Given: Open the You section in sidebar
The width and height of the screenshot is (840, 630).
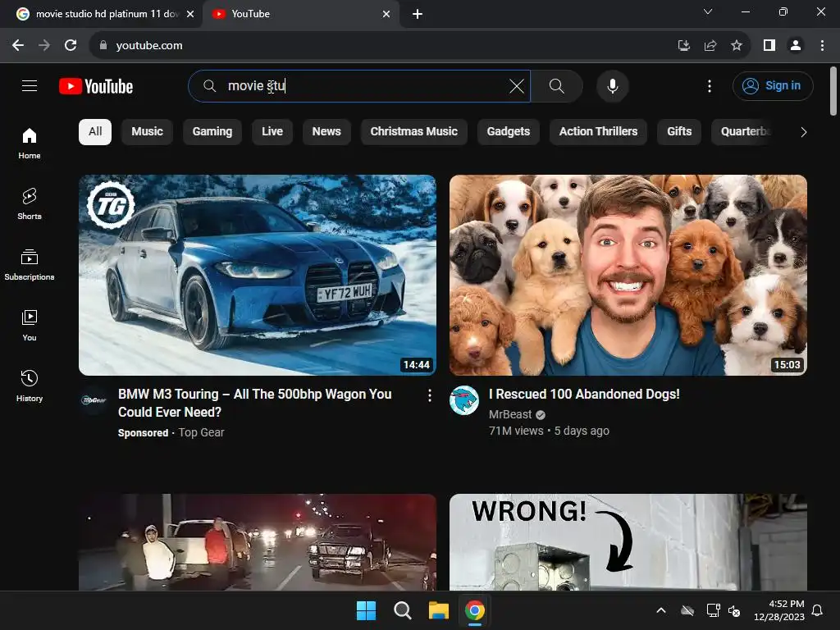Looking at the screenshot, I should (30, 325).
